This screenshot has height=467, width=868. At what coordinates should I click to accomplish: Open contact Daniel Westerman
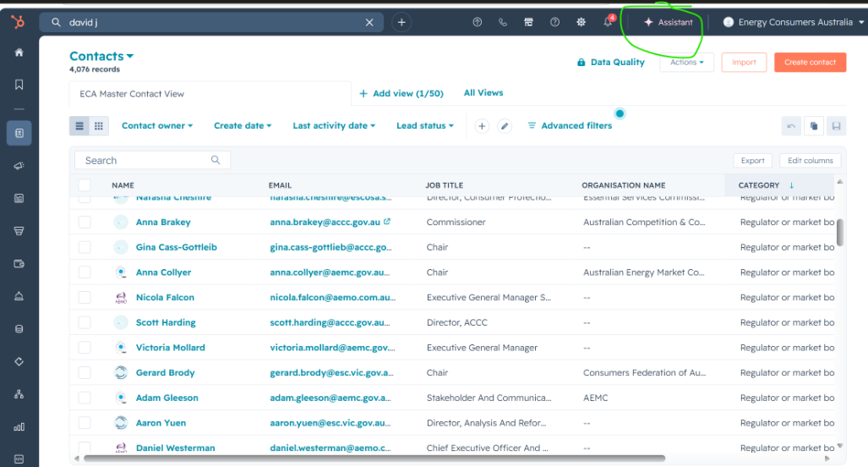point(175,448)
